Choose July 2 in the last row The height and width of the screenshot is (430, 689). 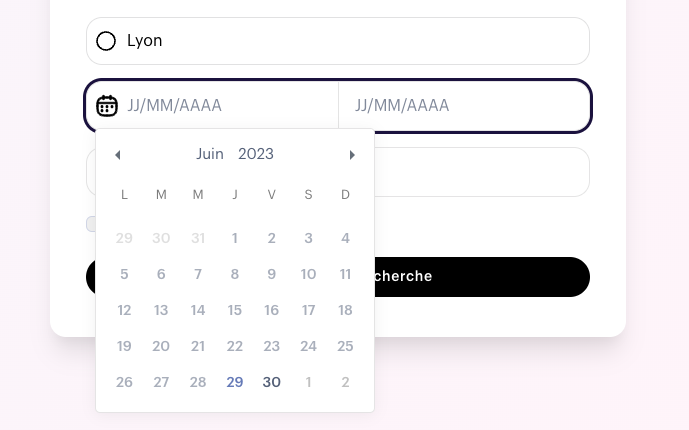[345, 382]
